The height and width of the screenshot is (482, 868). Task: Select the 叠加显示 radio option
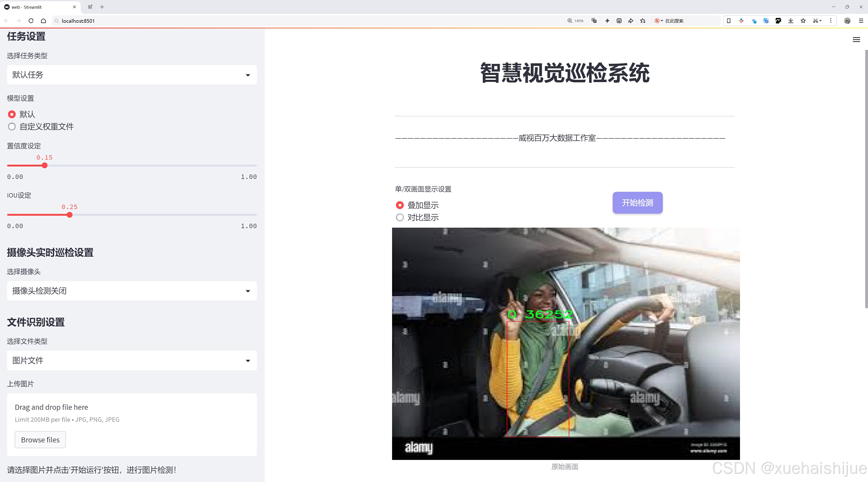click(x=400, y=205)
